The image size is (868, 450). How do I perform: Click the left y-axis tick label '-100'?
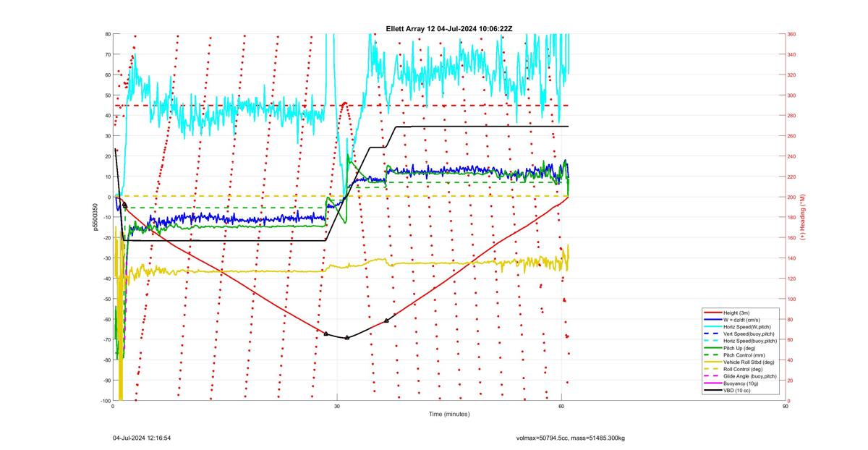coord(106,401)
